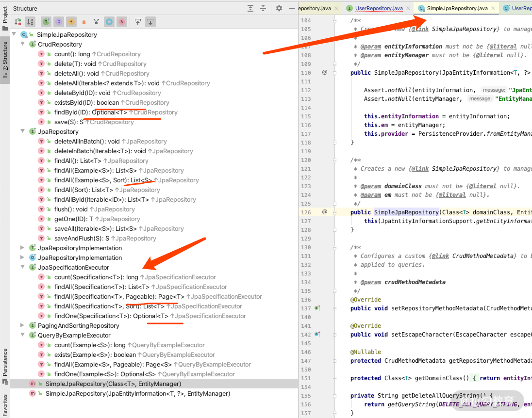The height and width of the screenshot is (418, 532).
Task: Click SimpleJpaRepository identifier on line 126
Action: (x=406, y=212)
